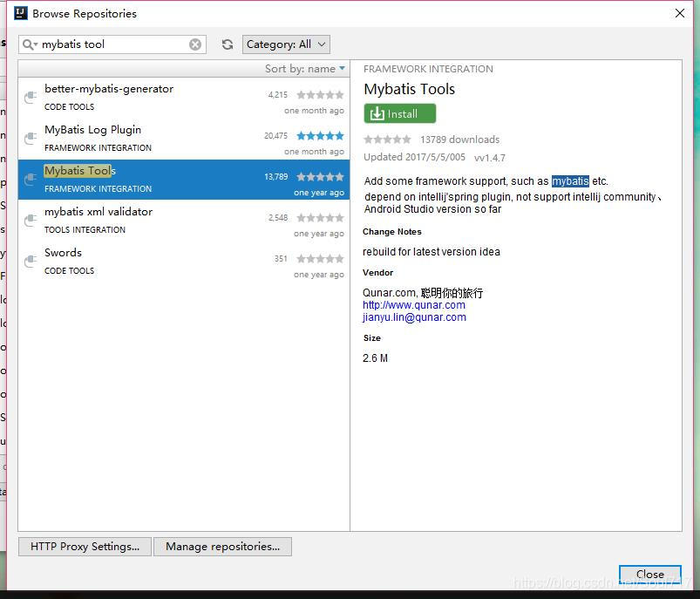Click the 'Android Studio version so far' line
700x599 pixels.
click(x=432, y=209)
